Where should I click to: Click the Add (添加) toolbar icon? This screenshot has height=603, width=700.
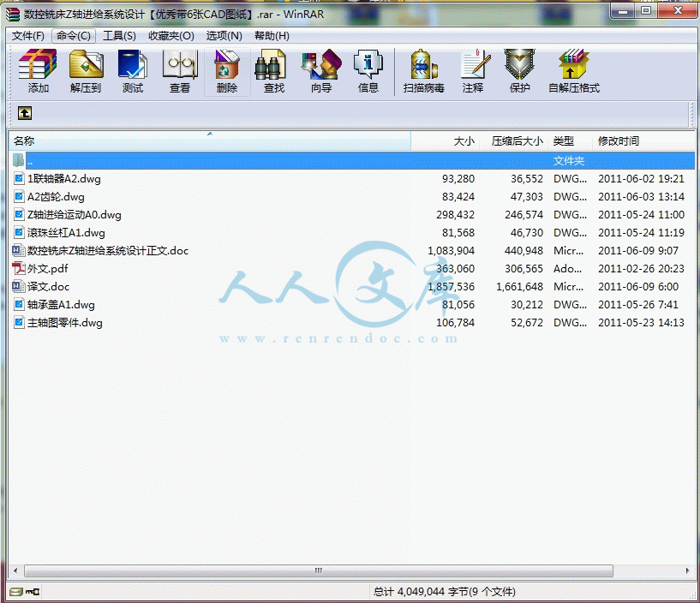(x=38, y=71)
